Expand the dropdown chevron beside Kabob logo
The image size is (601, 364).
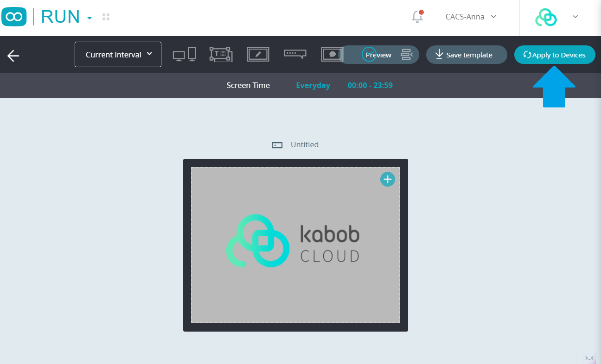tap(575, 17)
